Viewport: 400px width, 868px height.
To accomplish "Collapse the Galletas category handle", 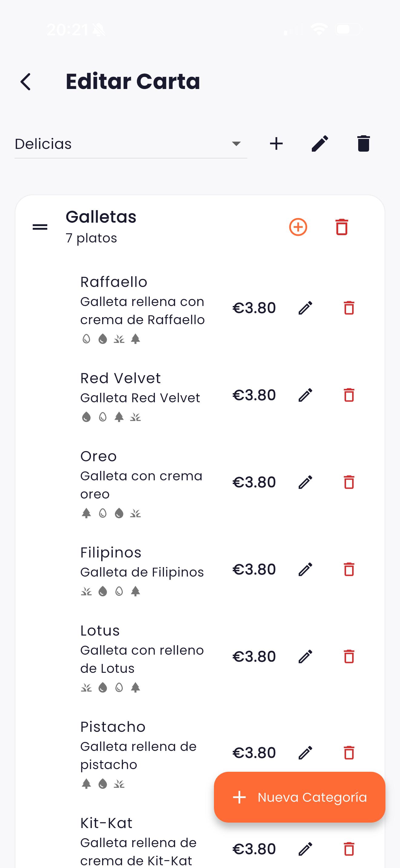I will [40, 227].
